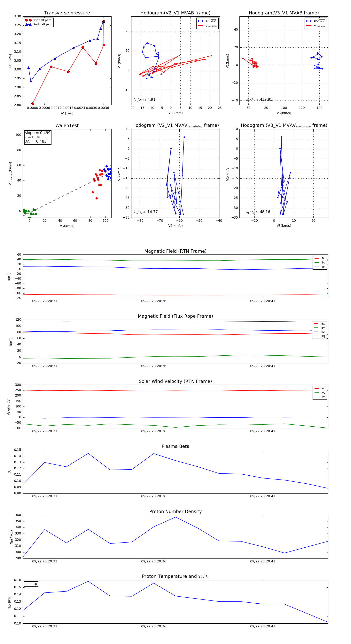Click the 'Hodogram(V2_V1 MVAB frame)' title
The height and width of the screenshot is (644, 351).
coord(175,13)
